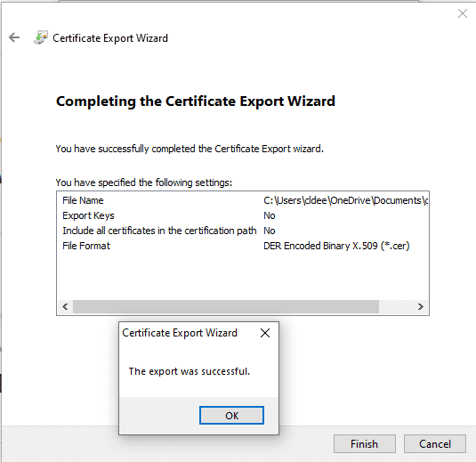The image size is (476, 462).
Task: Close the export successful message box
Action: pos(265,333)
